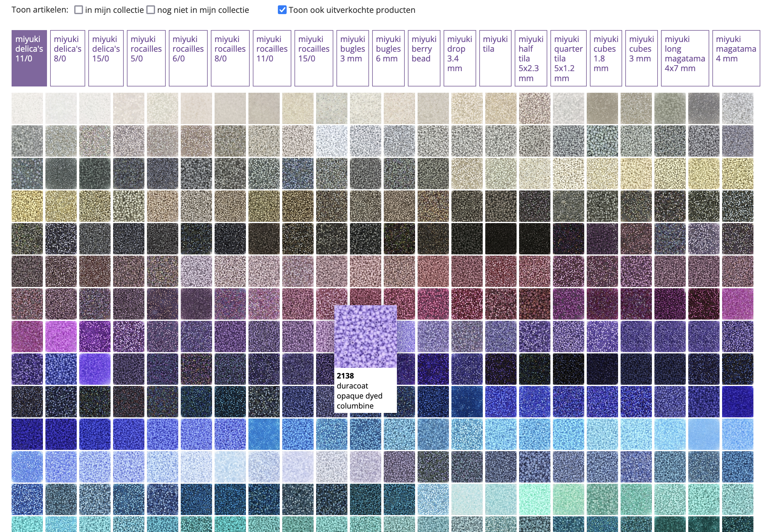Open the miyuki rocailles 8/0 tab
The height and width of the screenshot is (532, 765).
230,58
